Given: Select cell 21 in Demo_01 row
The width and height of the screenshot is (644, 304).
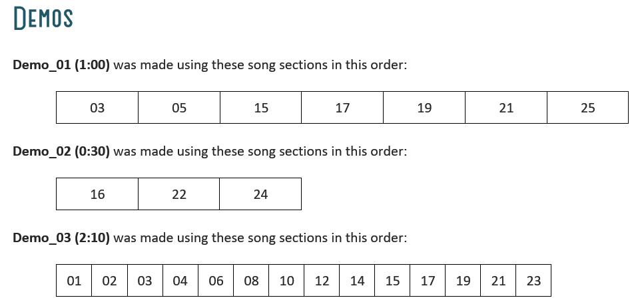Looking at the screenshot, I should [x=506, y=108].
